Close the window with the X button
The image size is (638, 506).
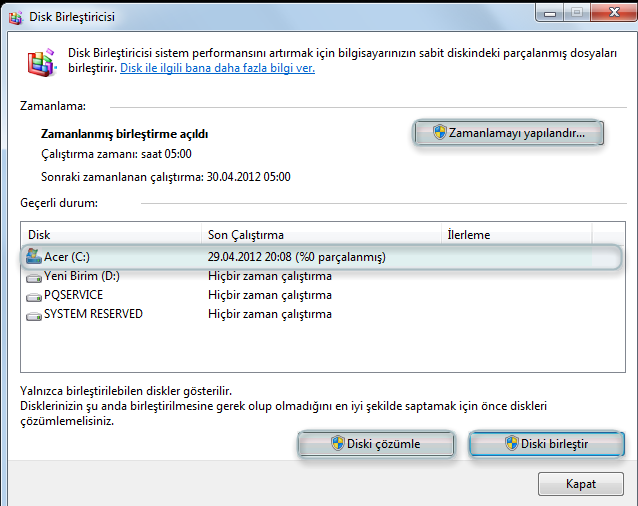[x=614, y=13]
